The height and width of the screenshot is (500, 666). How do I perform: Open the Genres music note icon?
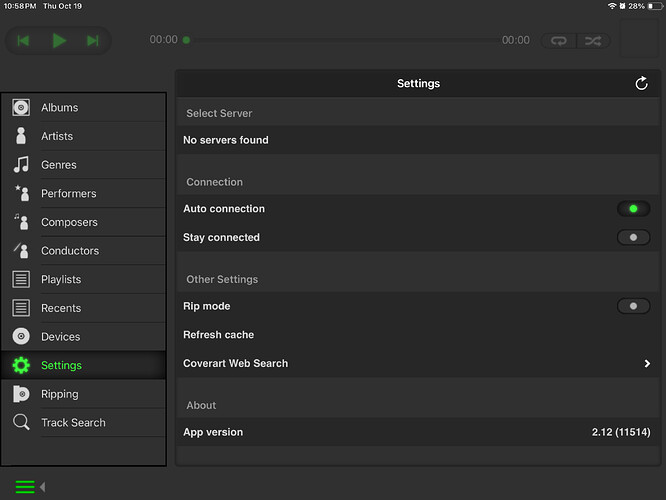[21, 165]
